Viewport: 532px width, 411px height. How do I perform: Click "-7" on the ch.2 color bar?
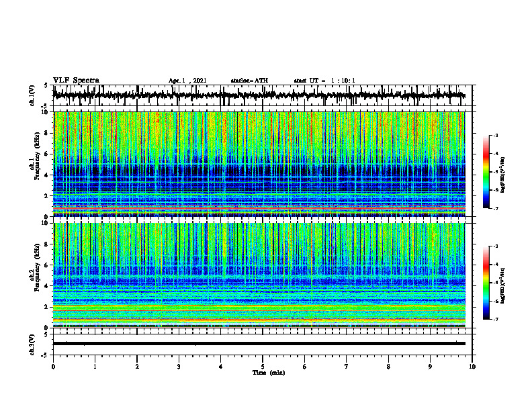coord(496,319)
